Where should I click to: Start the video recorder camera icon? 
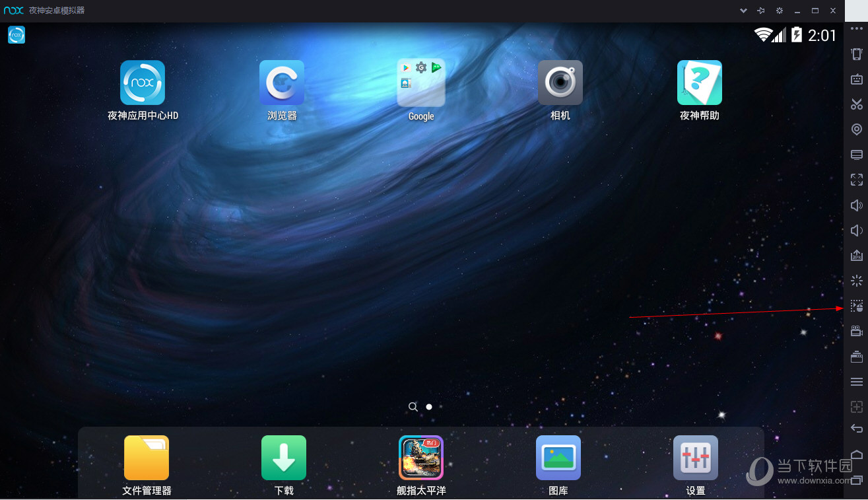pyautogui.click(x=856, y=332)
